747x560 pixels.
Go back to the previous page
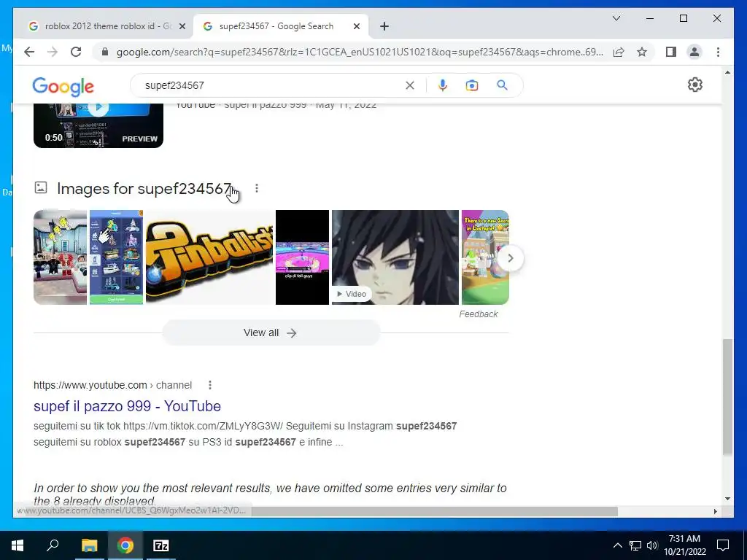click(x=29, y=52)
